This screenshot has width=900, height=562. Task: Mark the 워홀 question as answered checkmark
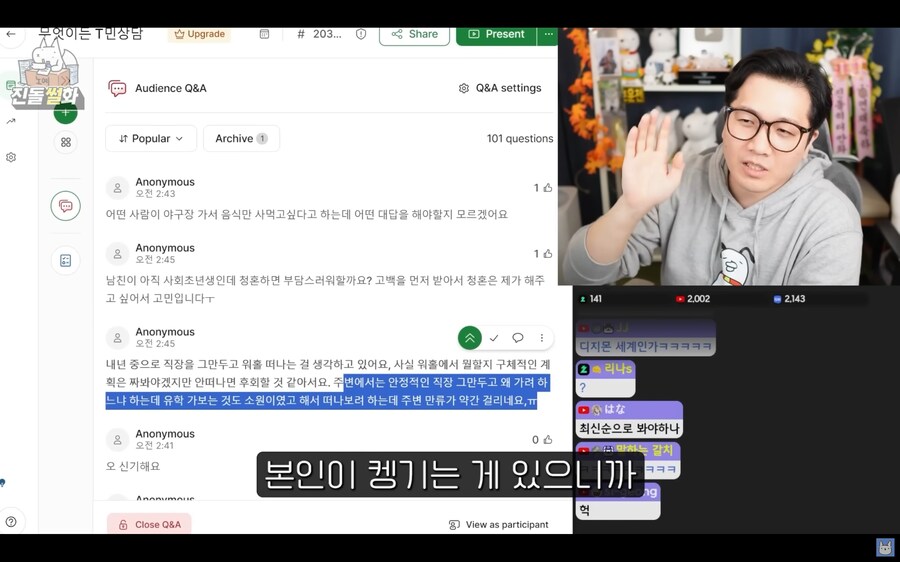click(x=494, y=338)
